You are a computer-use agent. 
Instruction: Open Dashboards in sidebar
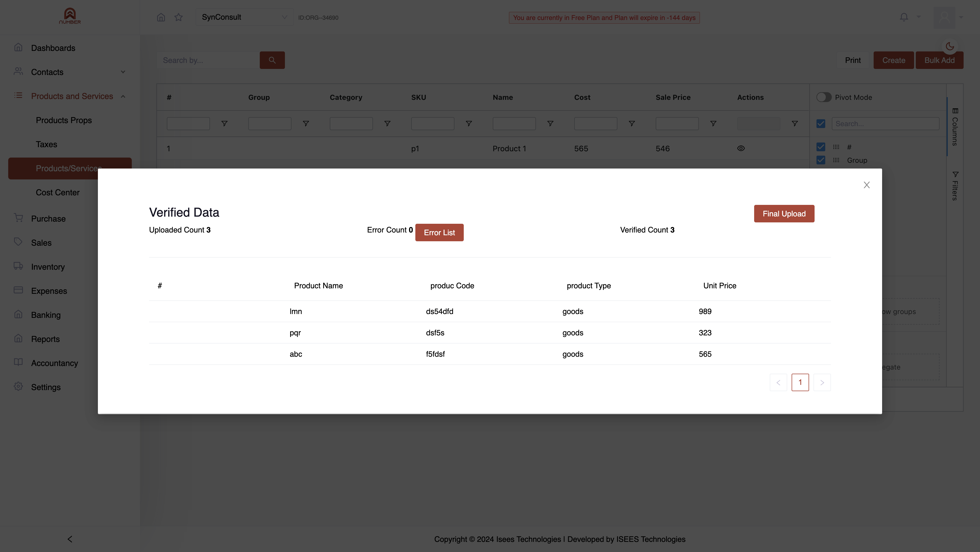click(53, 48)
